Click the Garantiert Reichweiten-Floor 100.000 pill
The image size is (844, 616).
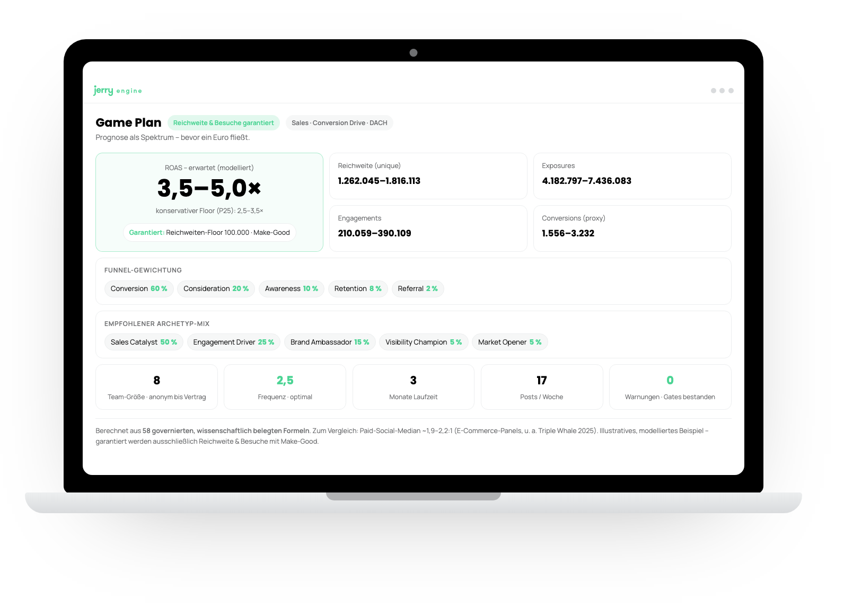click(209, 233)
